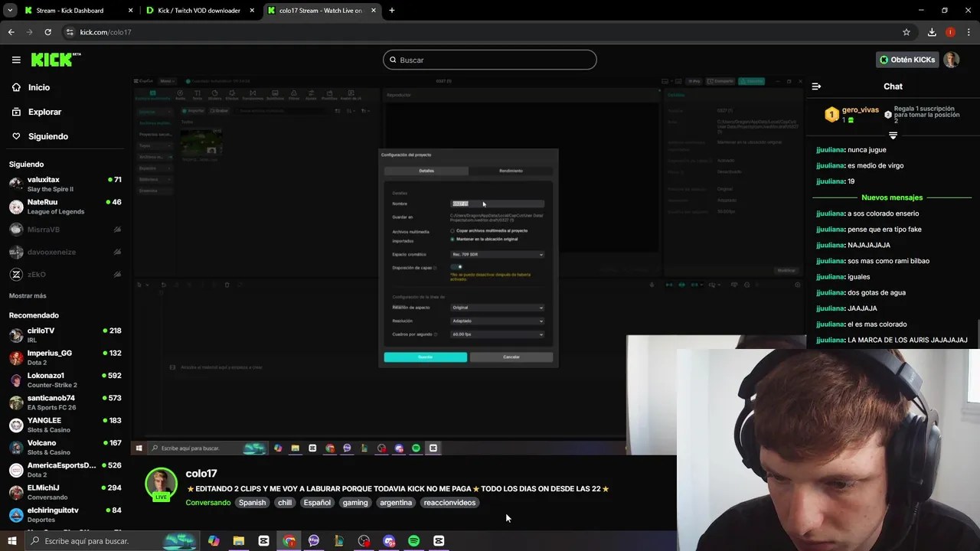Click the Kick user avatar top right

952,60
